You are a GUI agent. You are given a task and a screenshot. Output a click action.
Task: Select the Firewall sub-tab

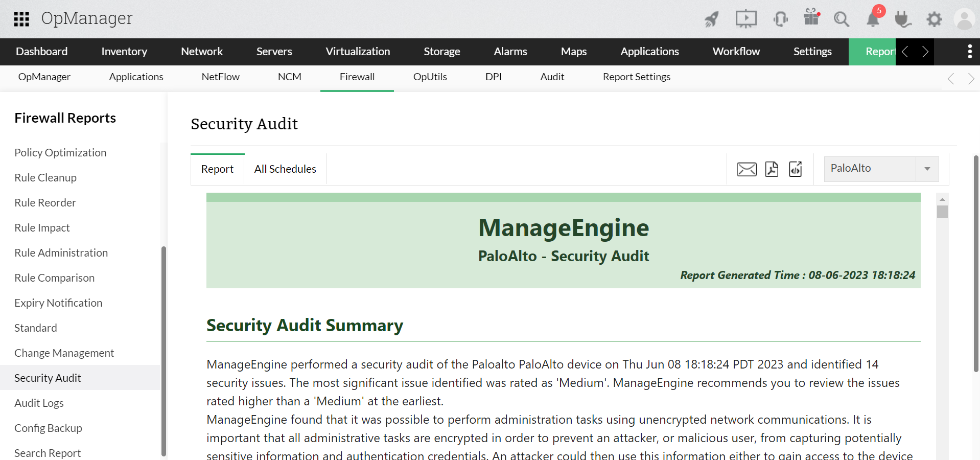[x=357, y=77]
